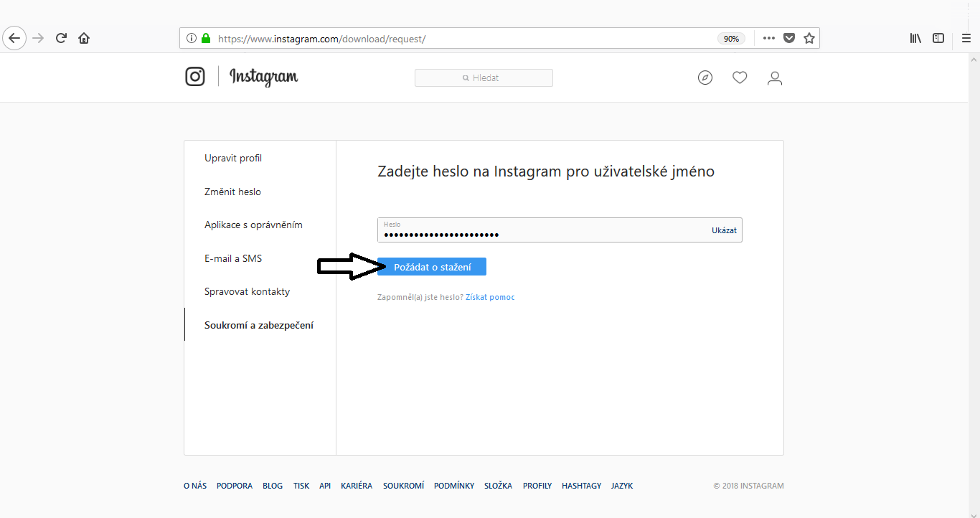Image resolution: width=980 pixels, height=518 pixels.
Task: Open the Explore compass icon
Action: (705, 77)
